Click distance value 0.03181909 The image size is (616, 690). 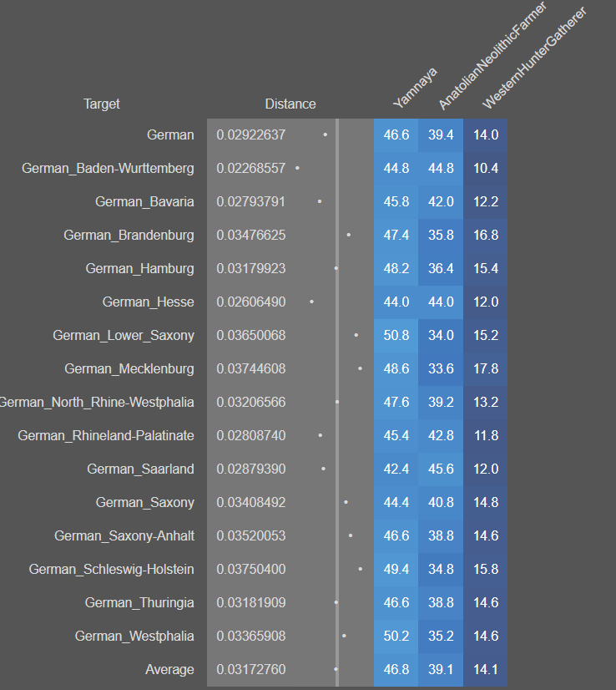251,603
